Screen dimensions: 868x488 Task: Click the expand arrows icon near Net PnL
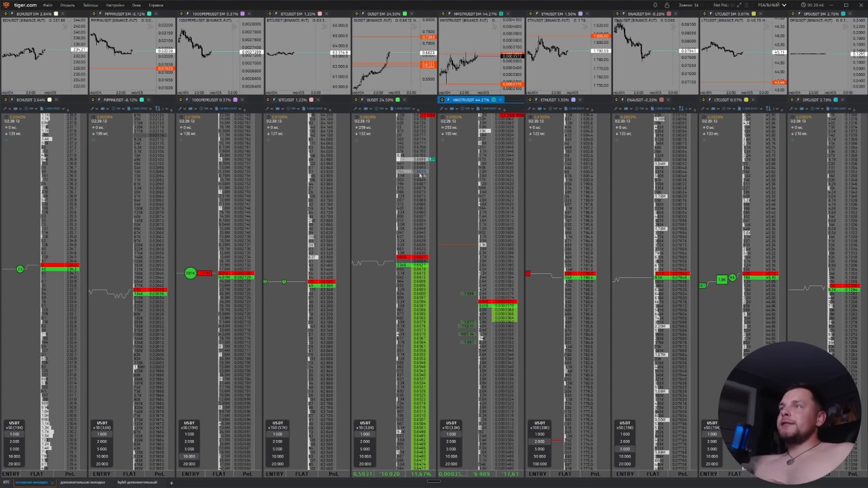click(x=739, y=5)
